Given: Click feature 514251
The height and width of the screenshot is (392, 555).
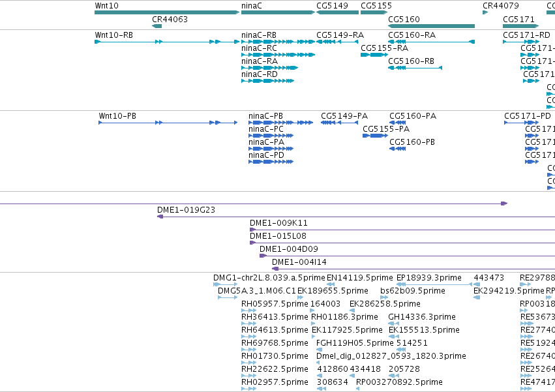Looking at the screenshot, I should click(x=401, y=350).
